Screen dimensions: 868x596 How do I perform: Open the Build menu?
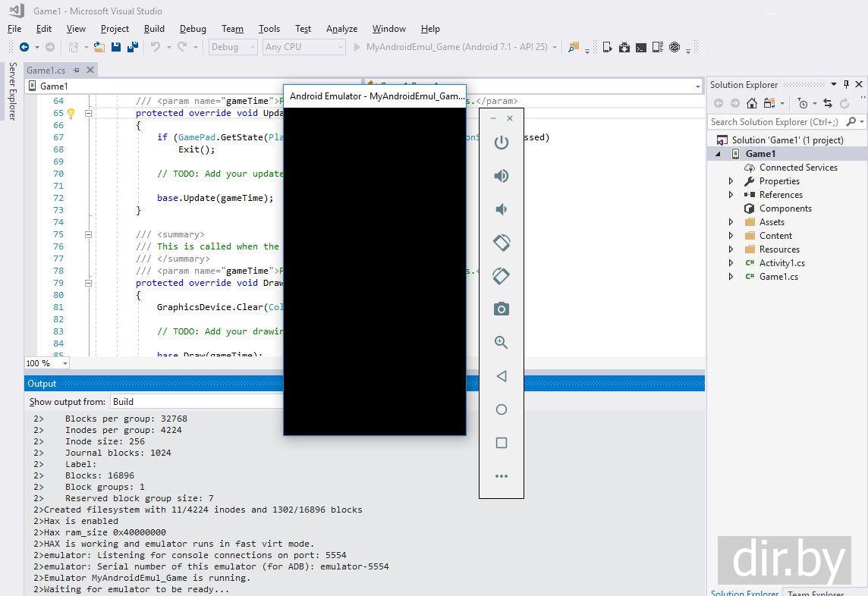pos(154,29)
